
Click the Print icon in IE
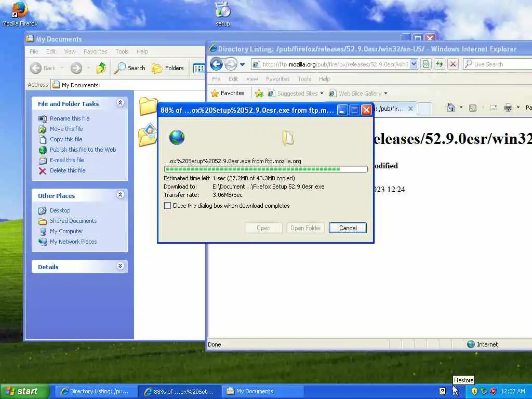click(x=508, y=108)
